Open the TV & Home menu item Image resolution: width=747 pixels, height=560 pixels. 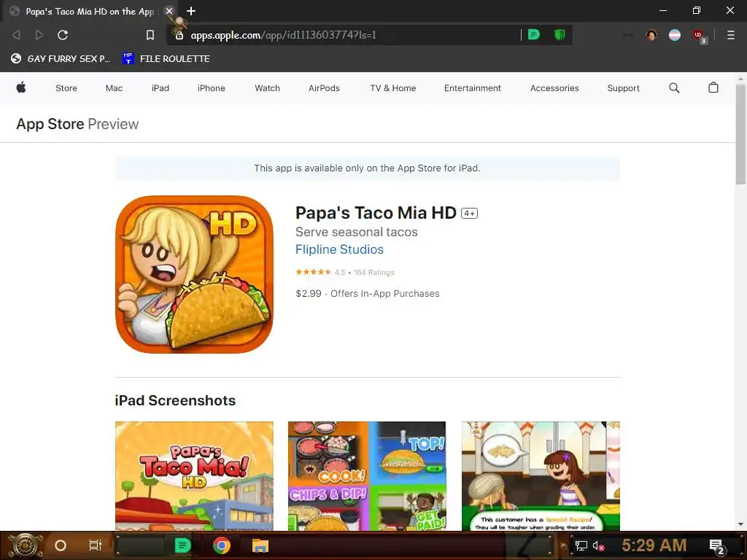tap(392, 88)
